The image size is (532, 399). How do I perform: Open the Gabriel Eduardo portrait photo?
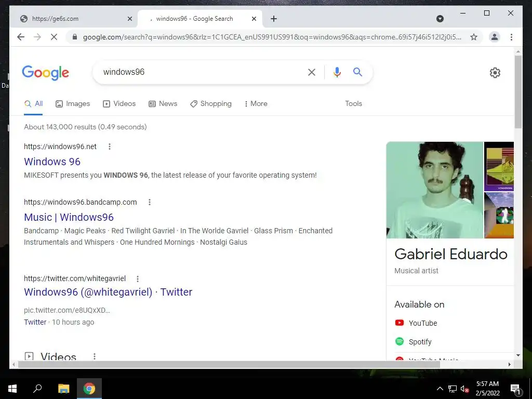(x=435, y=190)
